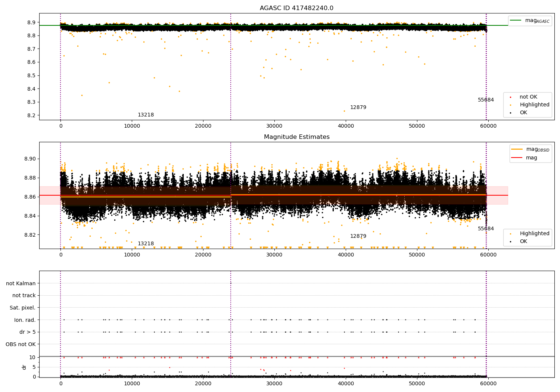Click the '30000' x-axis tick under the middle plot
The width and height of the screenshot is (560, 392).
coord(274,255)
